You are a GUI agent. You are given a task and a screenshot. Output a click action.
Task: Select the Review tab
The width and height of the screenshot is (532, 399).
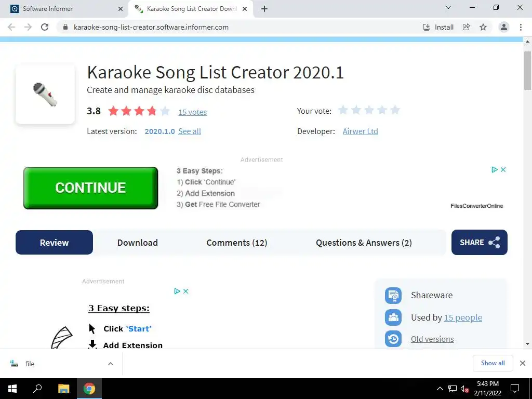tap(54, 243)
